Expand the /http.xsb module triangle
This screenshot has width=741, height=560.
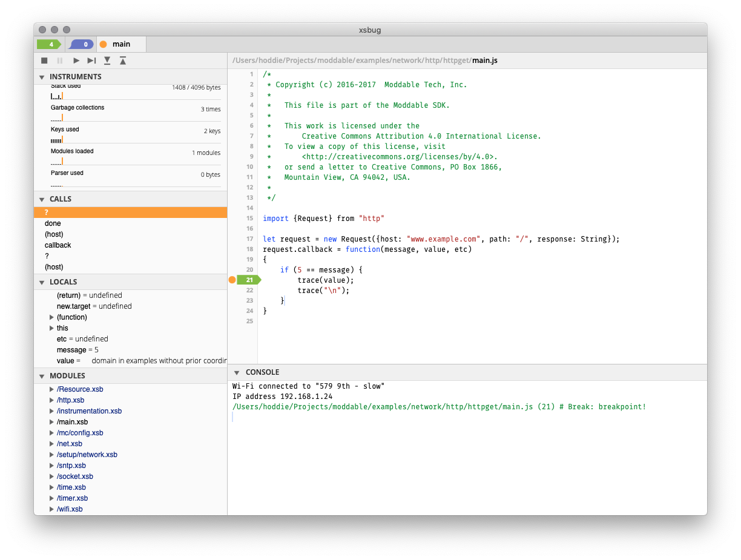[x=51, y=400]
